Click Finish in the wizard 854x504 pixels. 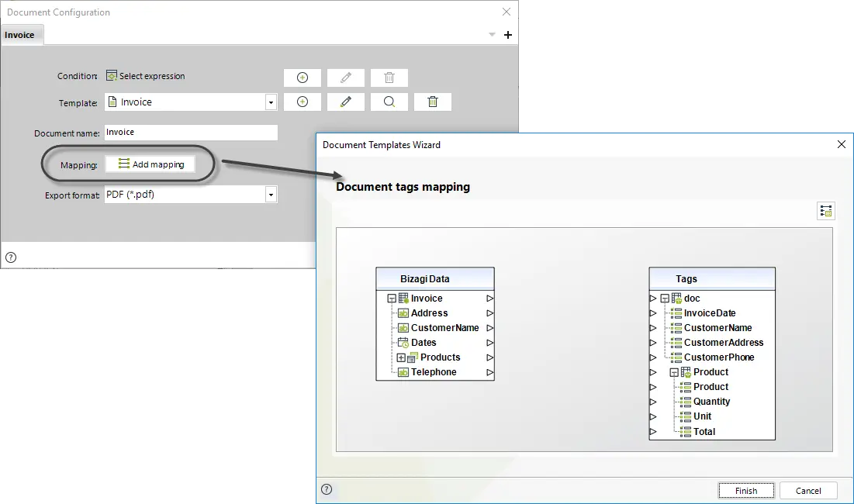[x=746, y=490]
